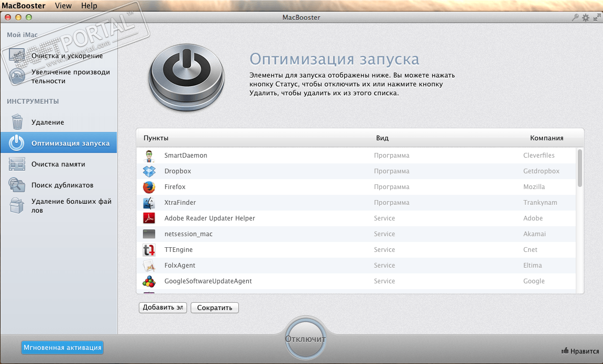Screen dimensions: 603x364
Task: Select Adobe Reader Updater Helper row name
Action: pyautogui.click(x=210, y=218)
